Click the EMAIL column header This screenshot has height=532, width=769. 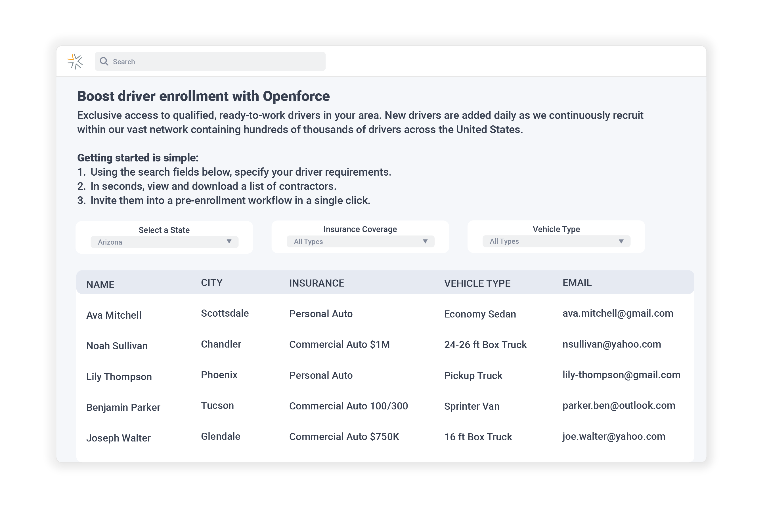pos(577,283)
